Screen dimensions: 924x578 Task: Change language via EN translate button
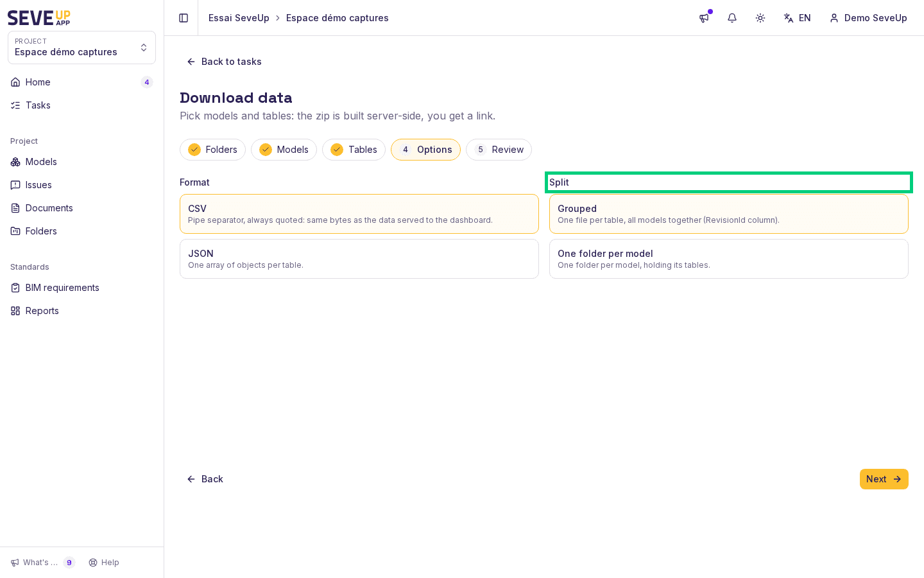click(797, 18)
